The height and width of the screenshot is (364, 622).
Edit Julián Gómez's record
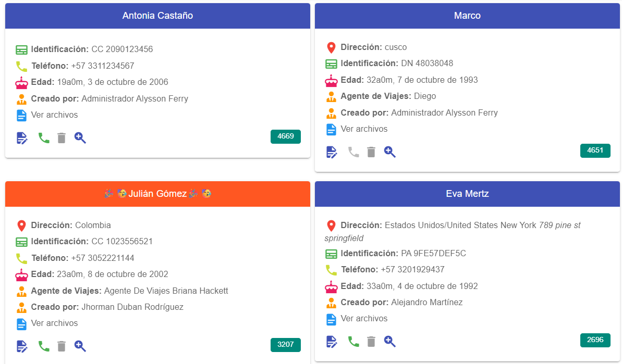pyautogui.click(x=22, y=346)
